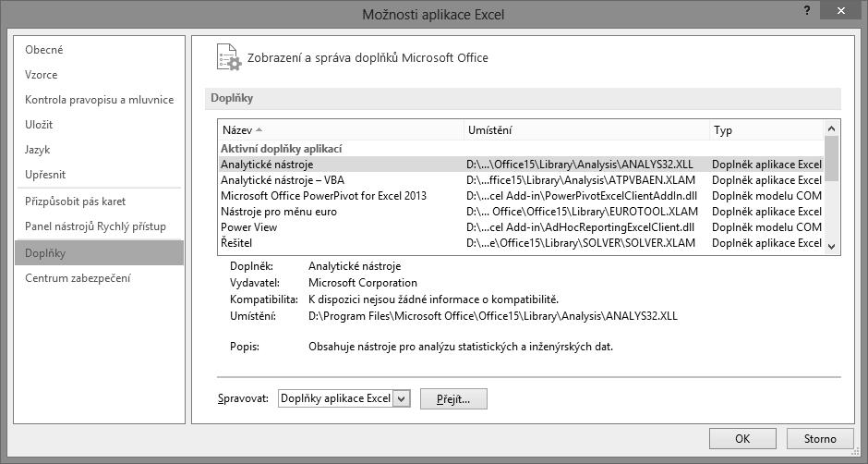868x464 pixels.
Task: Click the add-ins gear document icon
Action: [x=229, y=57]
